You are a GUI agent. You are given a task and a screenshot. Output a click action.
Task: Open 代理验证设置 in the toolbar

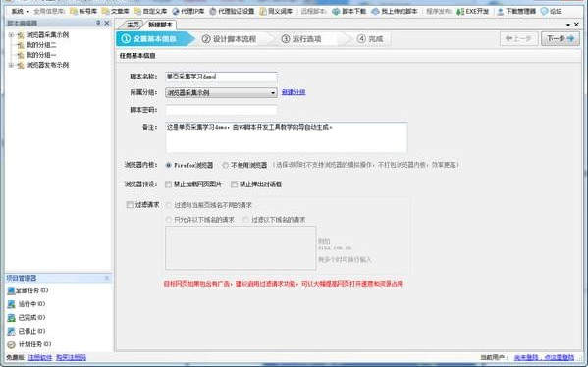[232, 11]
